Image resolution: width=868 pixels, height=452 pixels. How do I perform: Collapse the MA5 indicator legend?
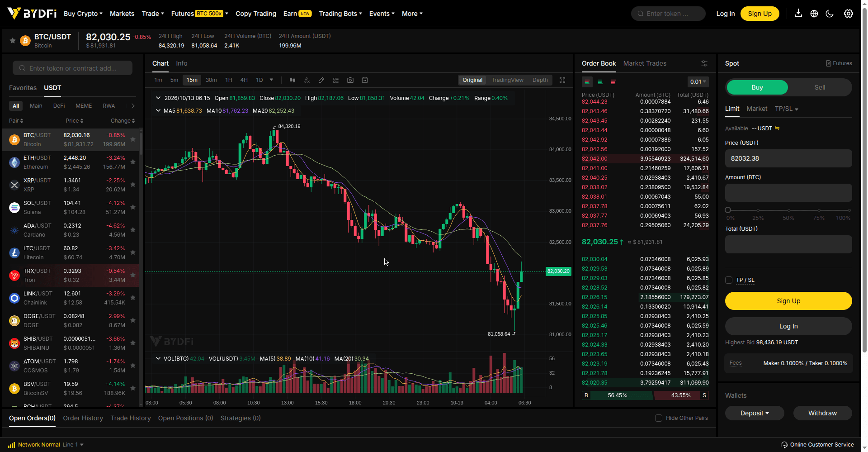click(x=158, y=110)
